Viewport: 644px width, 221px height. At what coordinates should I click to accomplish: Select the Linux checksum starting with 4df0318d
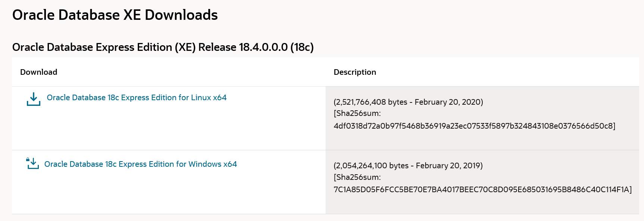[x=473, y=126]
